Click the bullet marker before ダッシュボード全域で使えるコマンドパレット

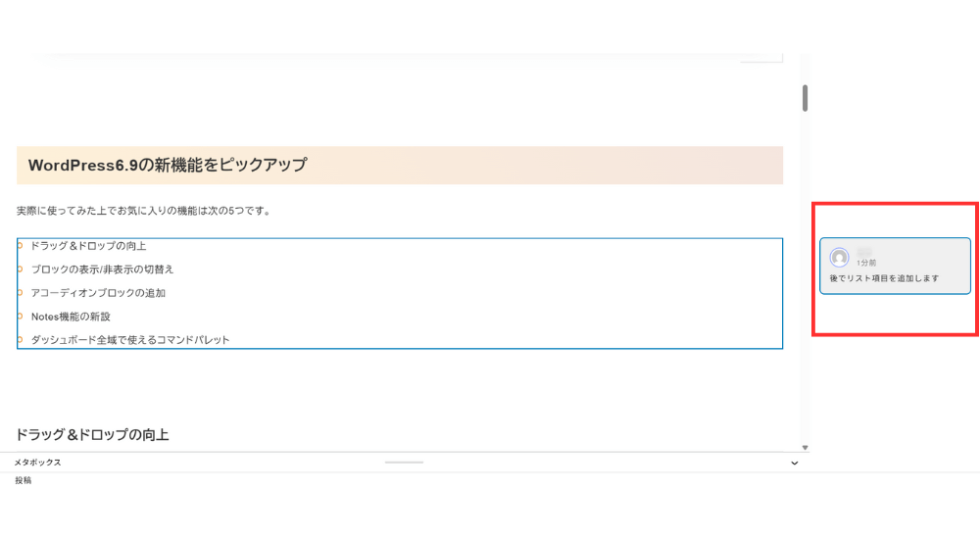[x=20, y=339]
